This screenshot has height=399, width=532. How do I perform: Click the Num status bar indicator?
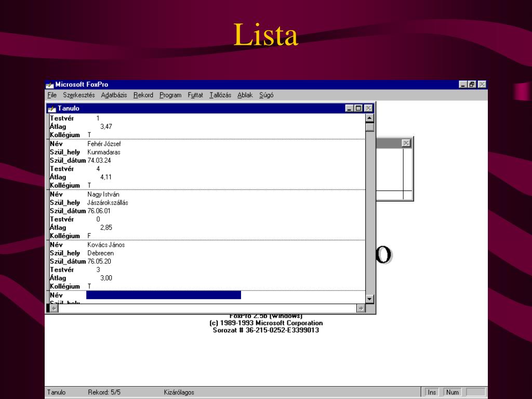pos(453,392)
